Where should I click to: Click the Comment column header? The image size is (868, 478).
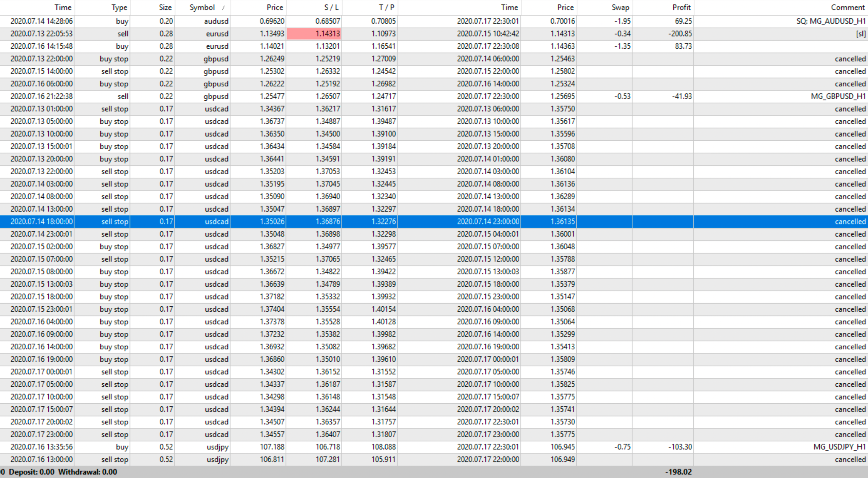click(848, 7)
